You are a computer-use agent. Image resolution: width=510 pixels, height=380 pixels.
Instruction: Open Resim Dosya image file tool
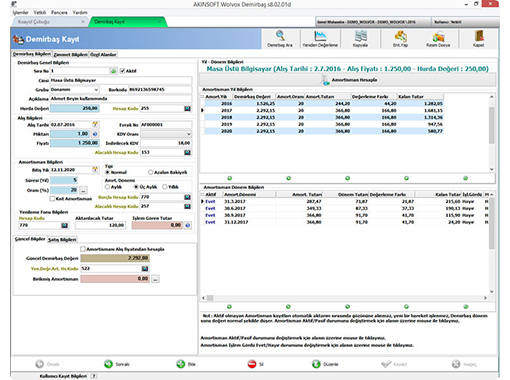point(438,39)
